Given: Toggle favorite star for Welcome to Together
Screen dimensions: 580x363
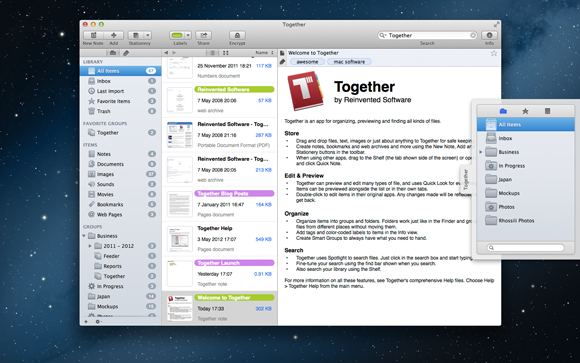Looking at the screenshot, I should pyautogui.click(x=494, y=53).
